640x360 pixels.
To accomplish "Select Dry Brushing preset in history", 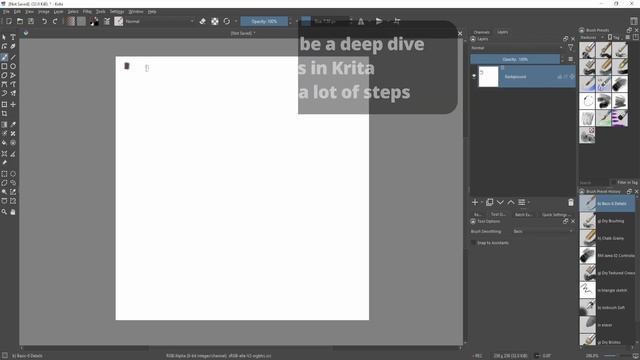I will 607,221.
